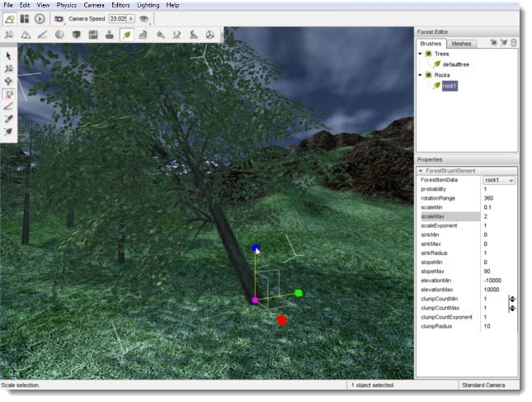Screen dimensions: 532x402
Task: Open the camera type selector icon
Action: click(59, 19)
